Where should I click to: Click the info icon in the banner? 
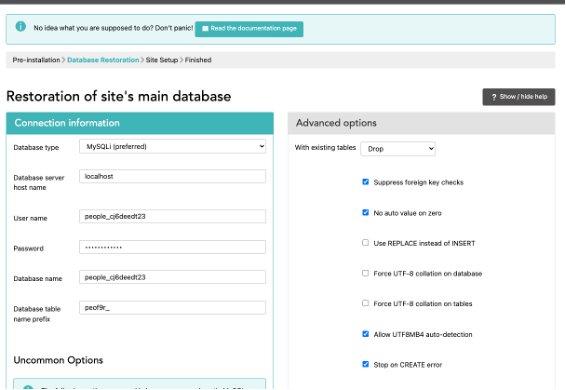pyautogui.click(x=21, y=26)
